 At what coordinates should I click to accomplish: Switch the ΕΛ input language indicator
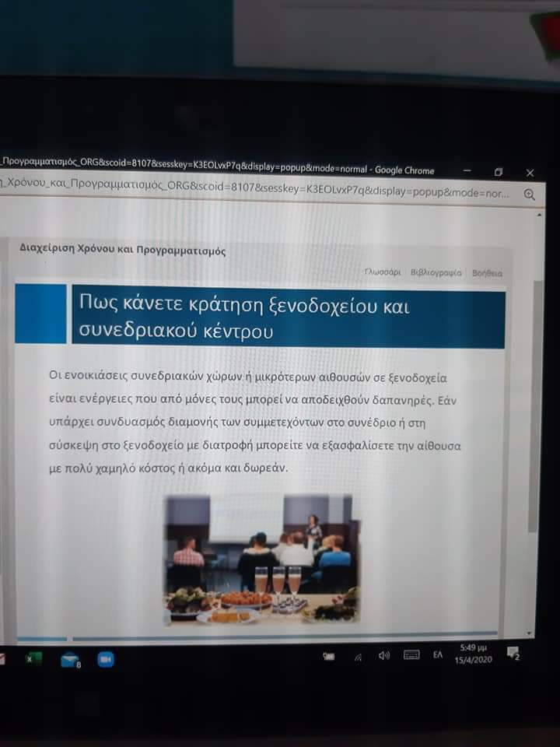[438, 655]
